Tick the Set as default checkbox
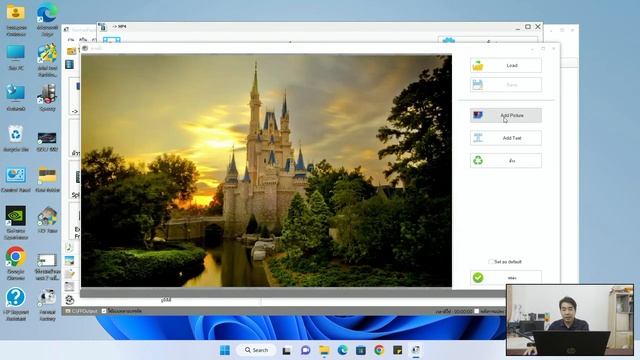The width and height of the screenshot is (640, 360). click(x=491, y=262)
